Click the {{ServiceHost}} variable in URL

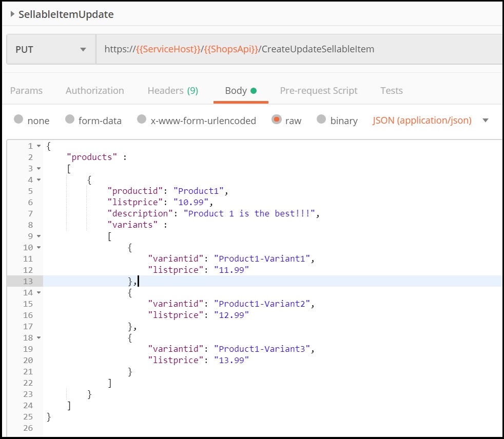pos(168,49)
